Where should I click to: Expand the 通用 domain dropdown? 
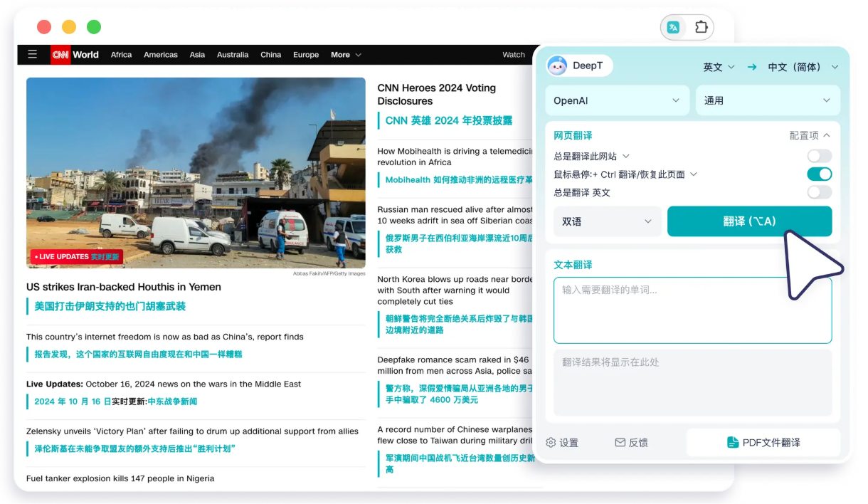coord(767,100)
